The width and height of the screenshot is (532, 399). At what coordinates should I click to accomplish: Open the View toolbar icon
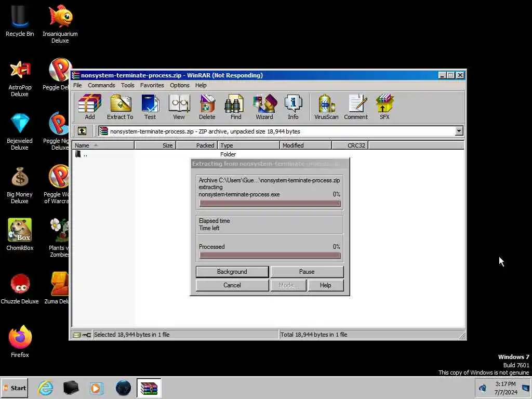point(179,107)
